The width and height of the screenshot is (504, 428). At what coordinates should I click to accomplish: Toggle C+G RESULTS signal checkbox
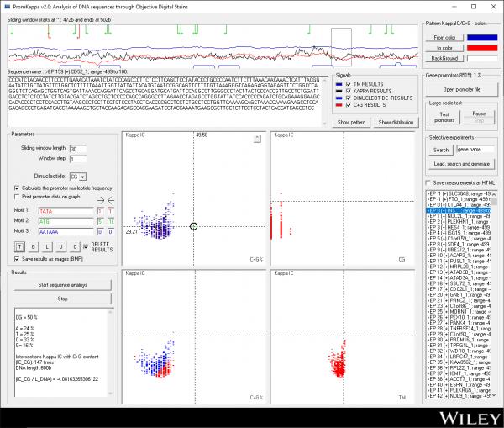[x=349, y=105]
